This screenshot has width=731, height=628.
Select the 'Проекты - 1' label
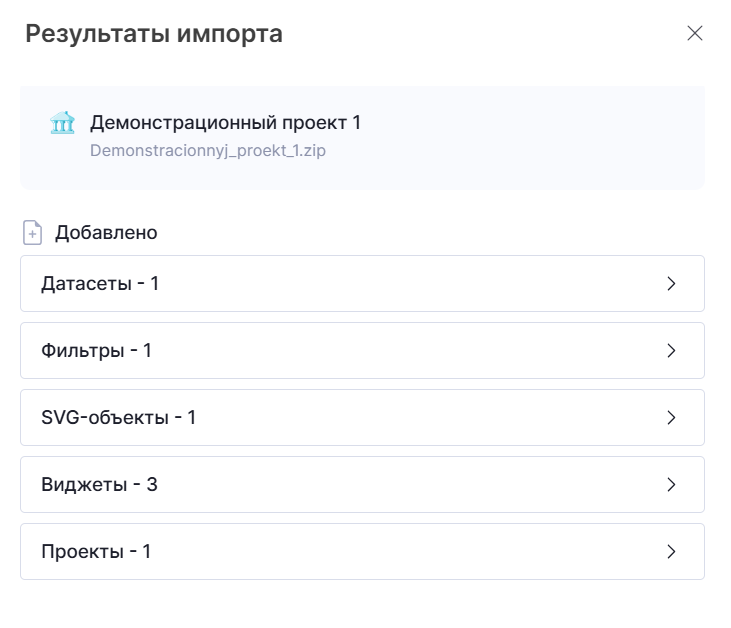(96, 552)
